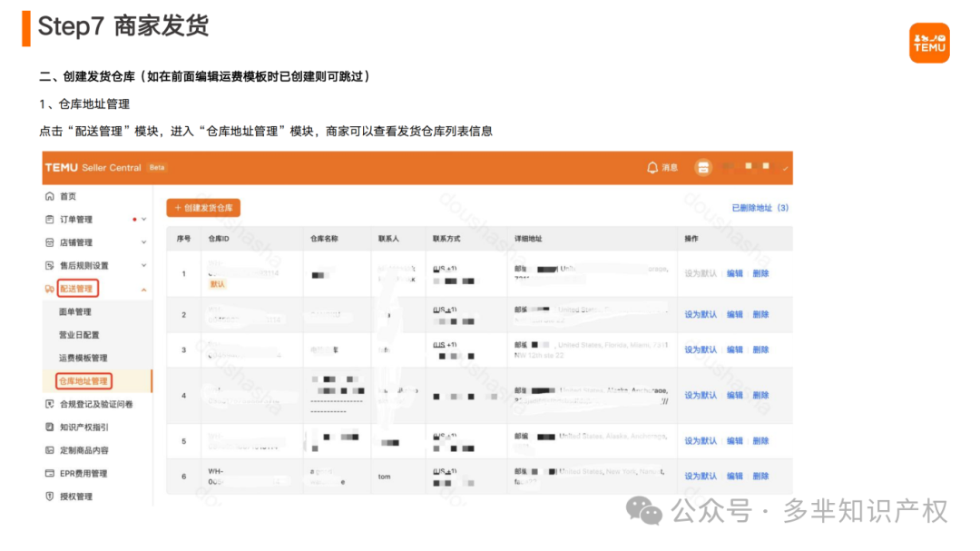980x551 pixels.
Task: Click the 详细地址 column header
Action: click(x=528, y=239)
